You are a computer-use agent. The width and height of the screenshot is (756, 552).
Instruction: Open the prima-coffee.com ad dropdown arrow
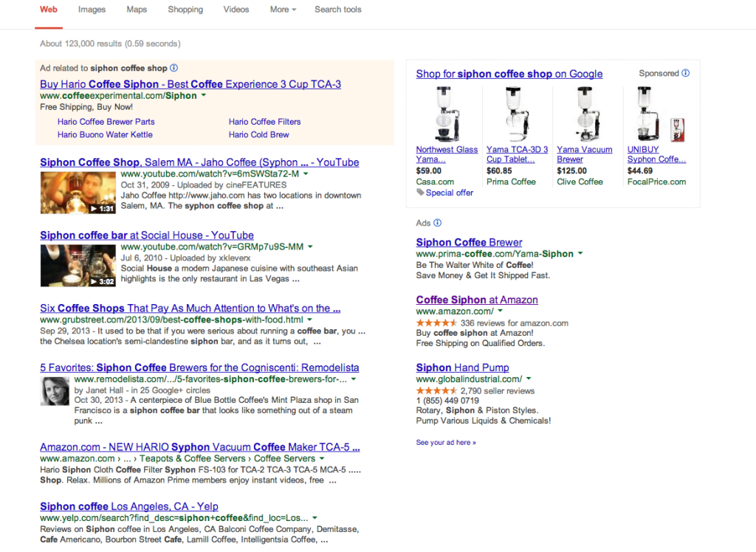pyautogui.click(x=580, y=253)
